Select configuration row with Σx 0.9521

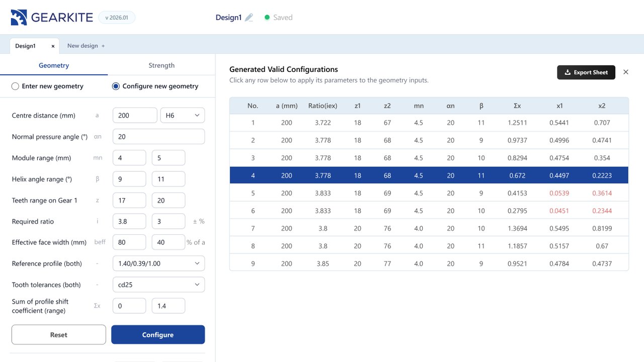click(x=429, y=263)
